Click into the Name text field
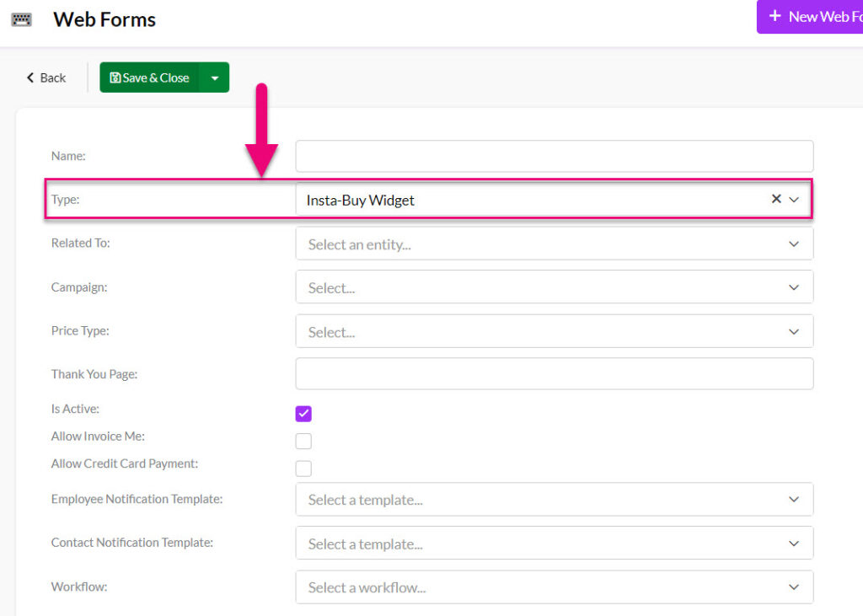This screenshot has width=863, height=616. (554, 156)
